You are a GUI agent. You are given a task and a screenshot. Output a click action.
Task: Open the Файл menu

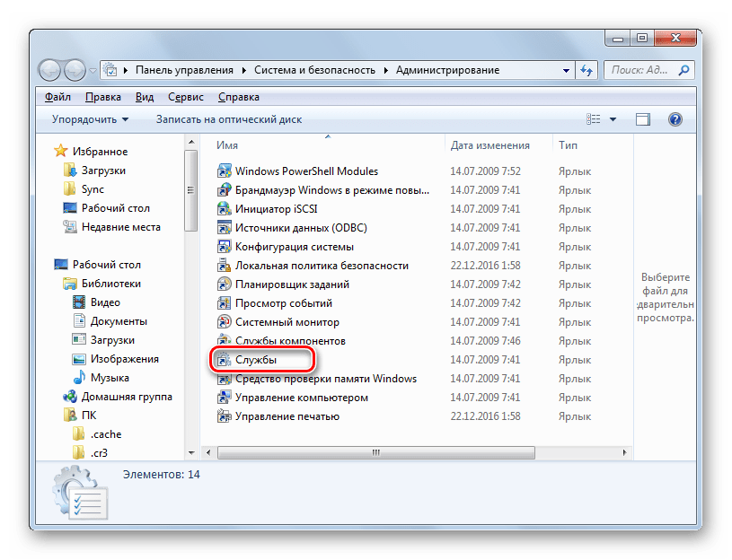point(57,97)
